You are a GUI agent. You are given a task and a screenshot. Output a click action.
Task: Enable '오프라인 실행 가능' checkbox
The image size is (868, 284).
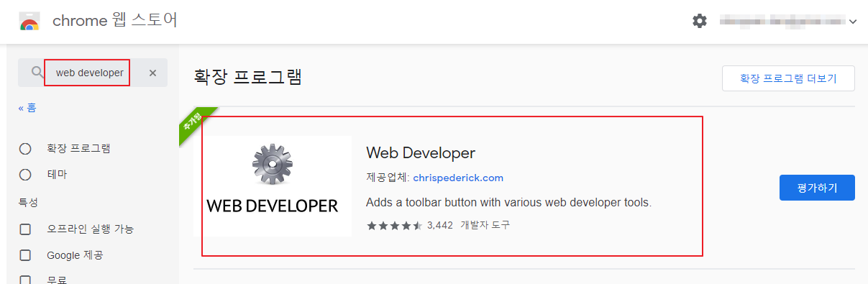(x=25, y=229)
